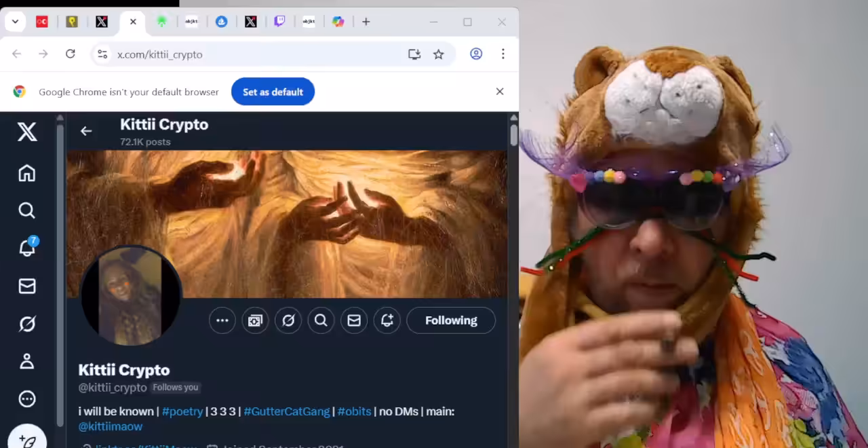This screenshot has width=868, height=448.
Task: Click page scrollbar up arrow
Action: (514, 118)
